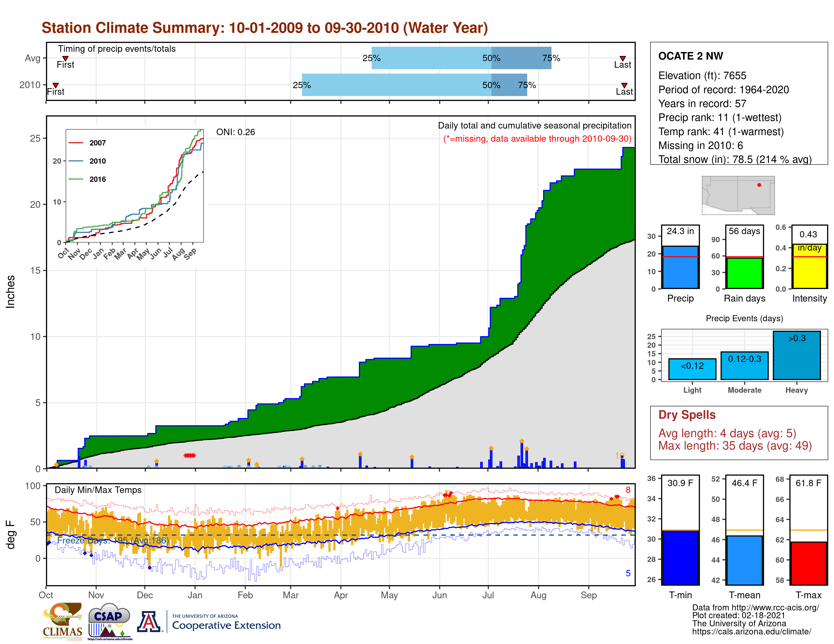
Task: Click the regional locator map thumbnail
Action: click(738, 195)
